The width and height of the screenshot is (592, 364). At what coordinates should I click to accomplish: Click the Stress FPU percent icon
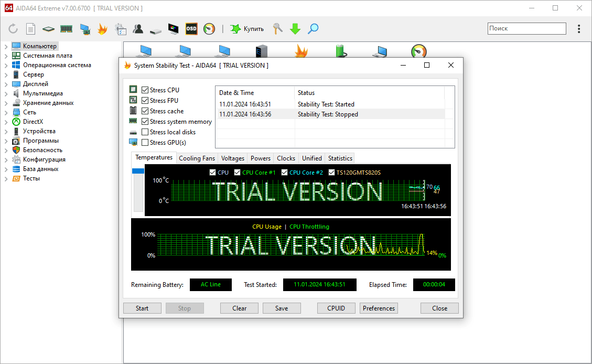coord(133,100)
